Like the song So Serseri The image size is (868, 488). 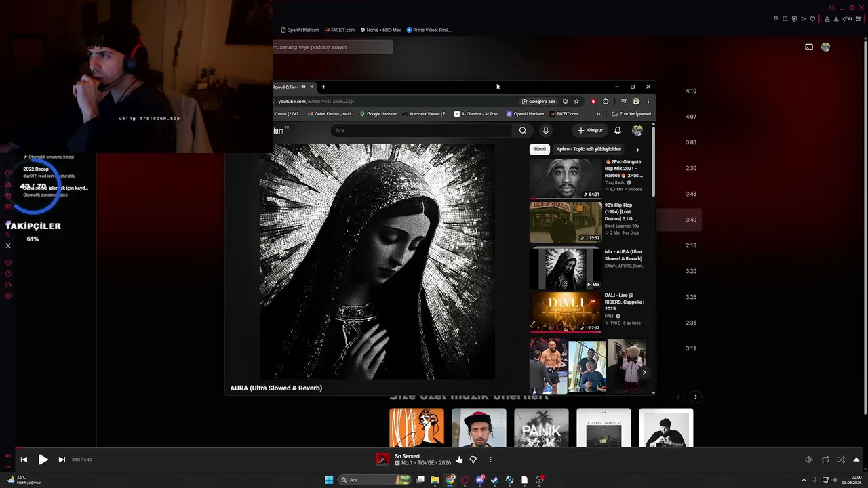[x=459, y=460]
